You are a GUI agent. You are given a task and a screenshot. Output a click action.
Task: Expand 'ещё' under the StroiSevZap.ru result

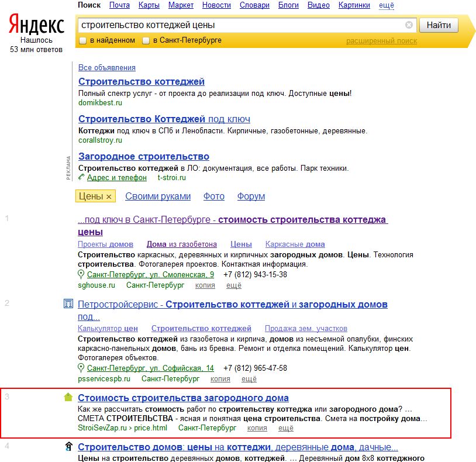[x=286, y=428]
